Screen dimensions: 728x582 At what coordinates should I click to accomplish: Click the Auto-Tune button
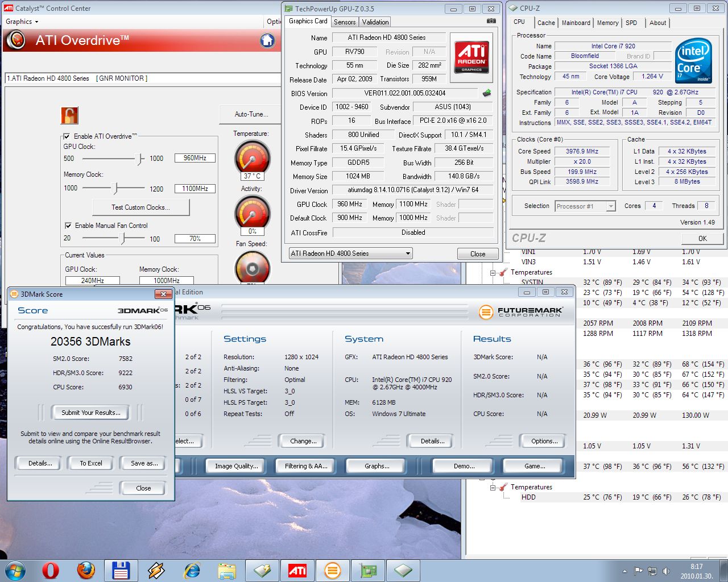251,114
